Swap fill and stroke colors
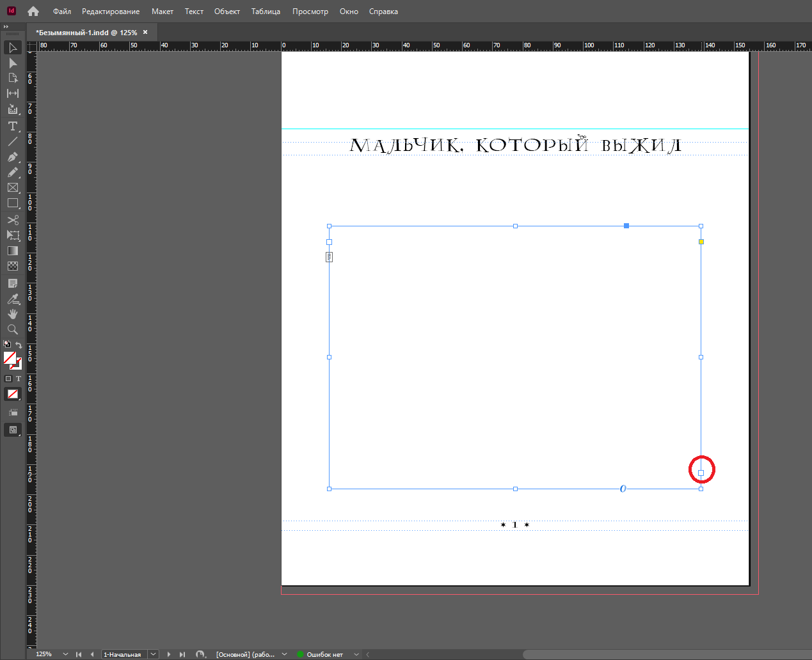812x660 pixels. (x=19, y=345)
